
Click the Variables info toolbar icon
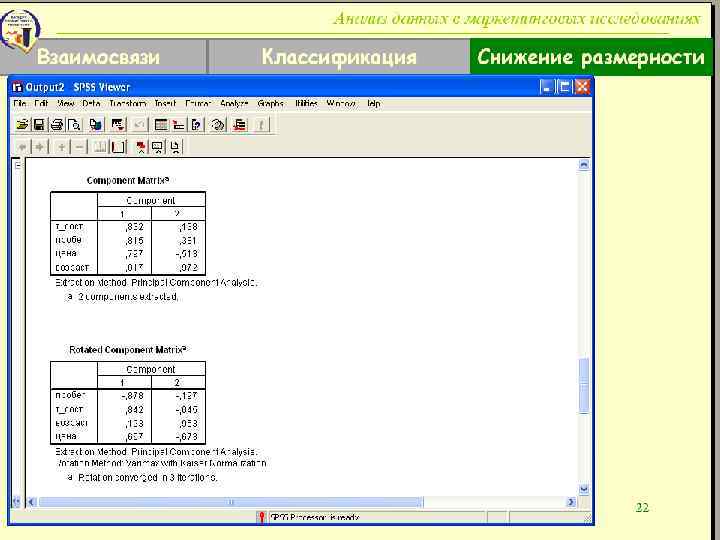coord(196,124)
